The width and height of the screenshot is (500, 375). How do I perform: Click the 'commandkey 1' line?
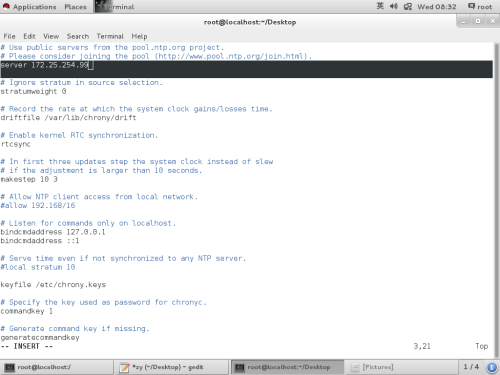(x=27, y=311)
